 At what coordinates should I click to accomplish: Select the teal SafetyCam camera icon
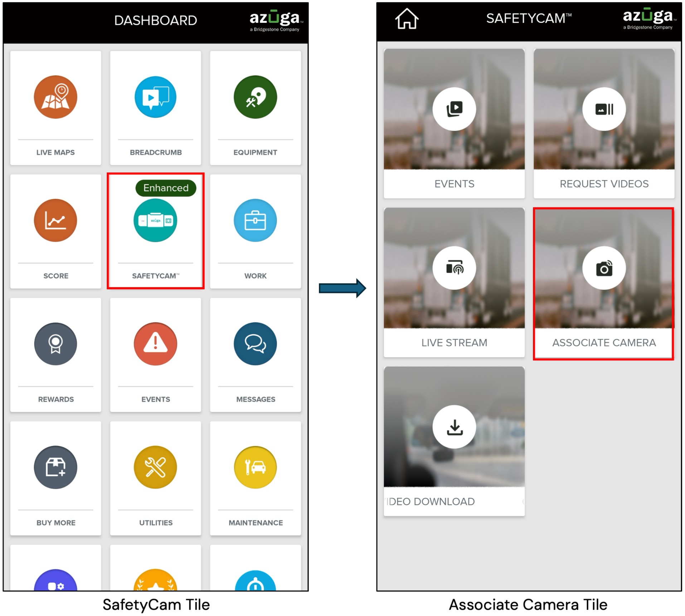tap(155, 220)
